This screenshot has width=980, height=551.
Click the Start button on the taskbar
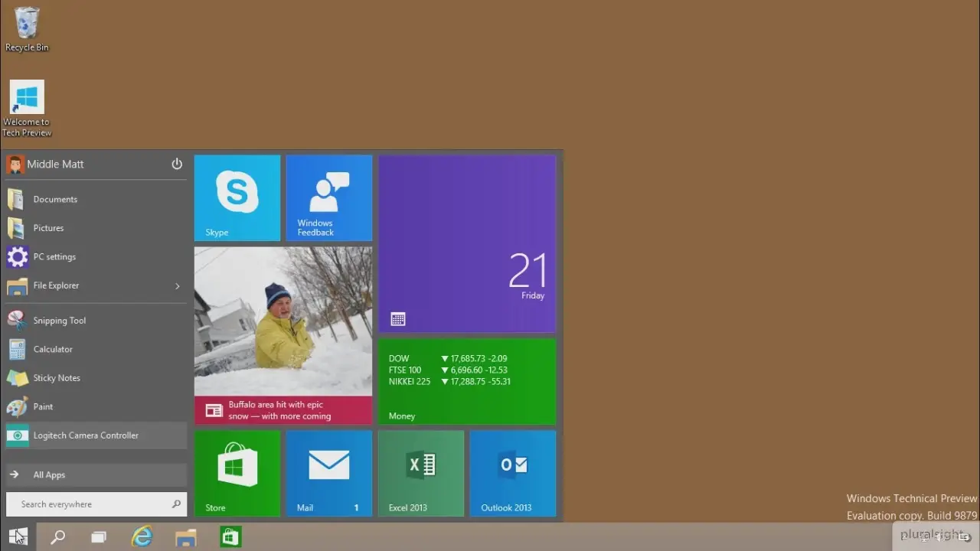point(18,536)
